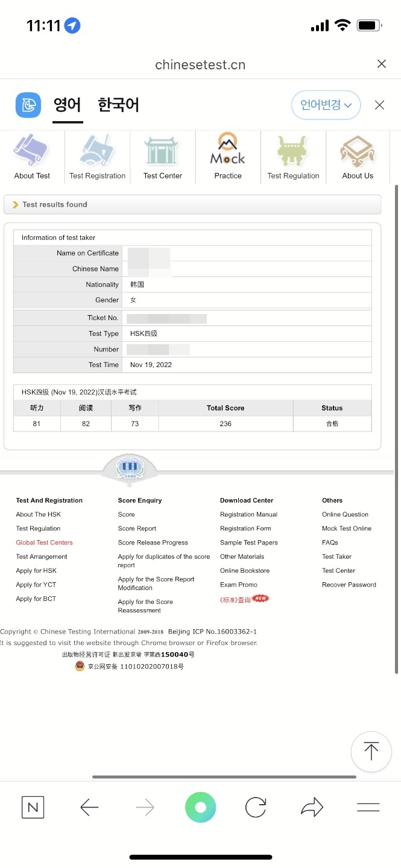Image resolution: width=401 pixels, height=868 pixels.
Task: Open the Apply for BCT link
Action: [x=36, y=599]
